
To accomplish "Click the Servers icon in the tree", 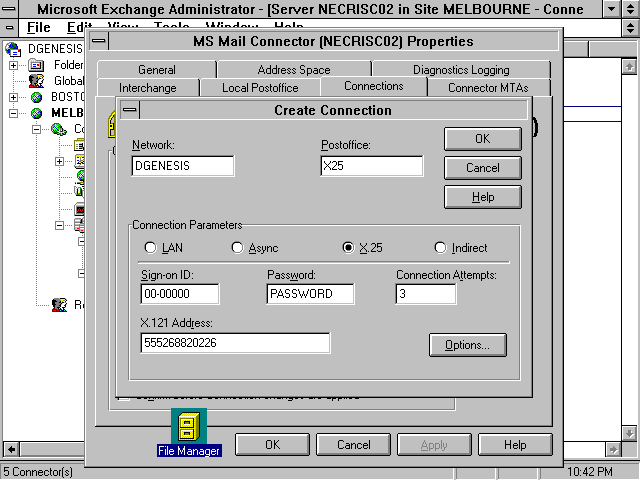I will [x=80, y=225].
